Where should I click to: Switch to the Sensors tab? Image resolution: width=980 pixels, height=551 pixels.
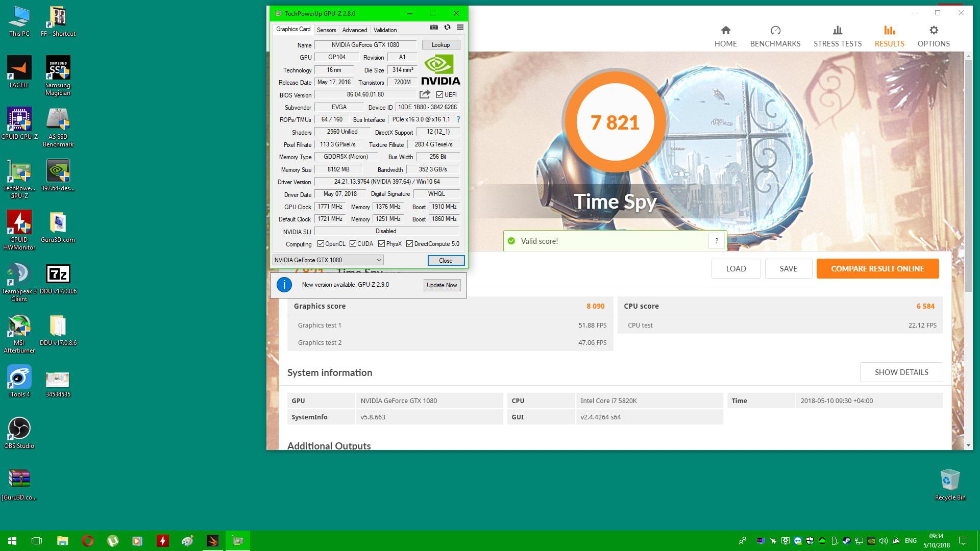point(326,30)
